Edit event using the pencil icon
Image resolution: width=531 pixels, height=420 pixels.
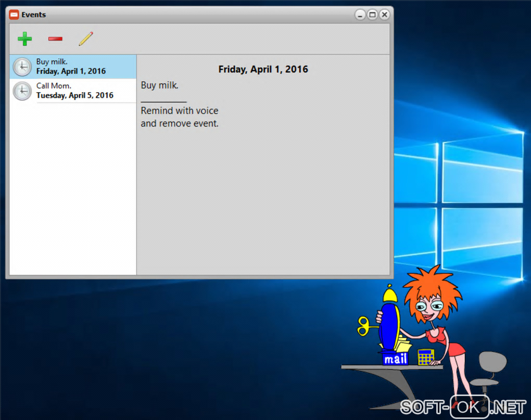point(86,39)
